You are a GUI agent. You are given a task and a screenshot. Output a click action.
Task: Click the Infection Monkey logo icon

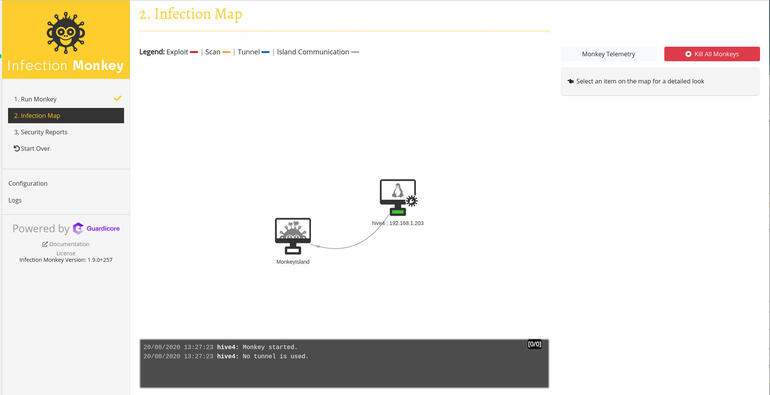(66, 32)
